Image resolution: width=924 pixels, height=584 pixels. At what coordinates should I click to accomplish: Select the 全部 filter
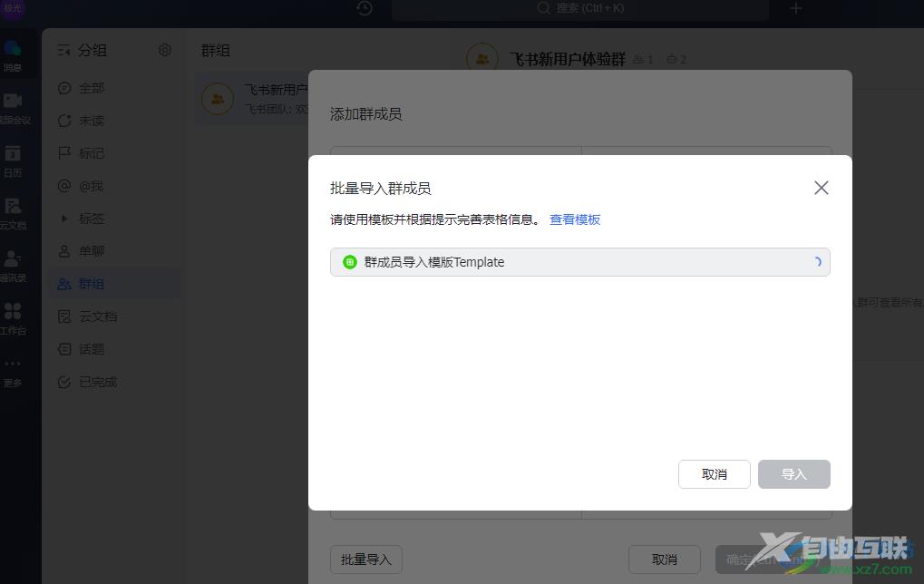[115, 88]
